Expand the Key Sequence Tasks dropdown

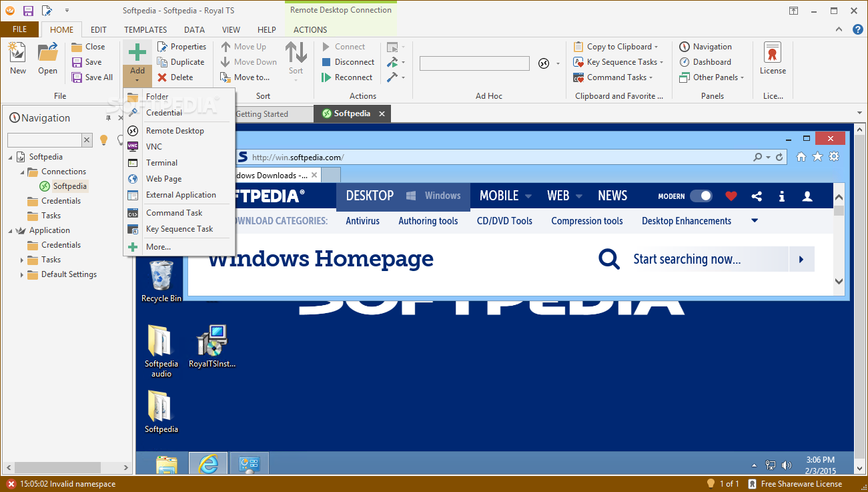pyautogui.click(x=661, y=62)
